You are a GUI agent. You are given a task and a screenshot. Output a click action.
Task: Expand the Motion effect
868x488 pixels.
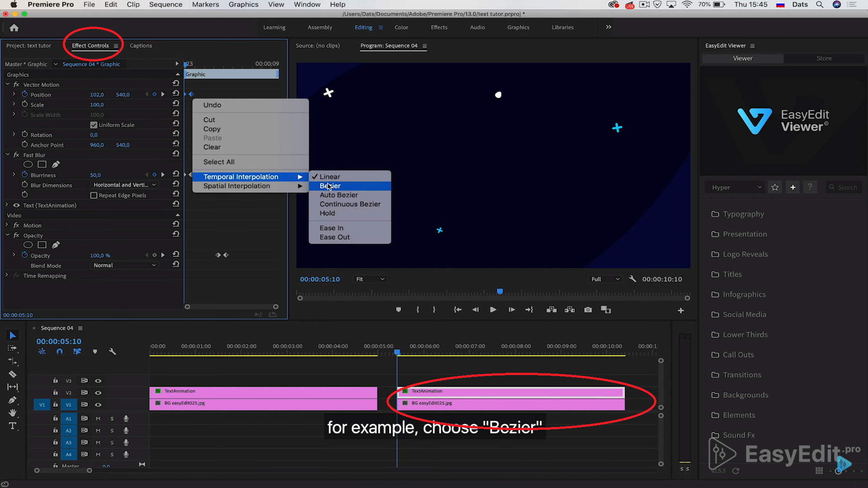(7, 225)
